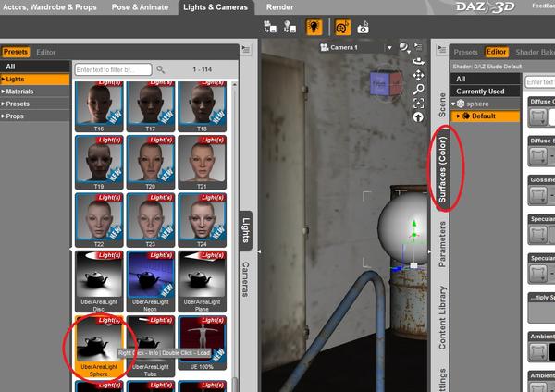
Task: Select the UberAreaLight Tube preset
Action: (151, 347)
